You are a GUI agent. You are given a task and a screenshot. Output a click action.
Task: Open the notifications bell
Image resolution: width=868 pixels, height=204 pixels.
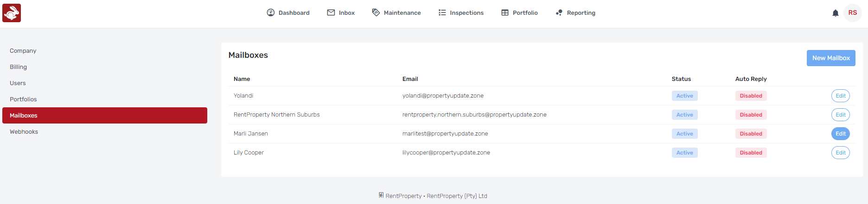(x=836, y=13)
